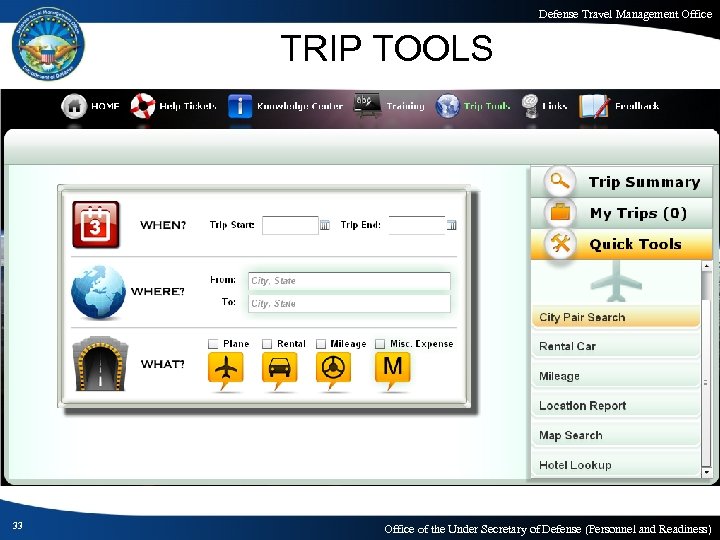Click the Defense Travel Management Office seal

tap(48, 44)
